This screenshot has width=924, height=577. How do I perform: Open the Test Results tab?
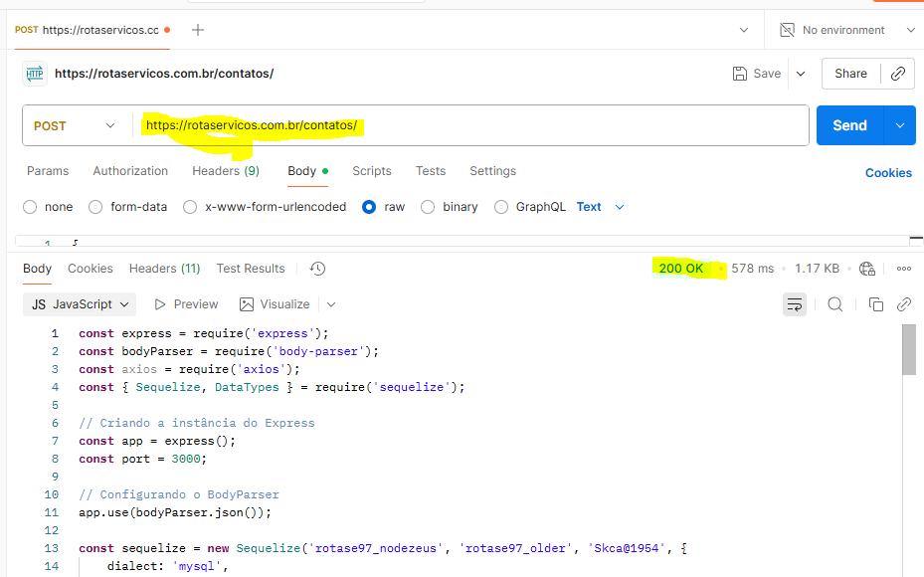[x=251, y=269]
